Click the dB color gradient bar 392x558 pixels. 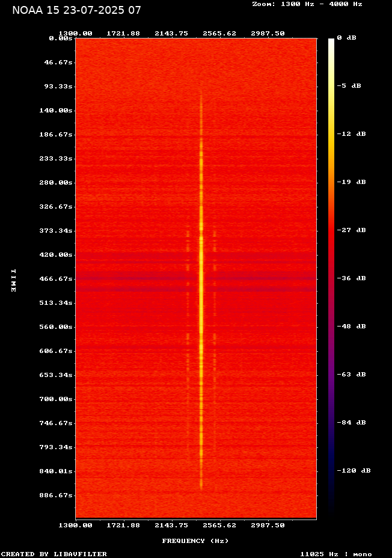click(331, 277)
